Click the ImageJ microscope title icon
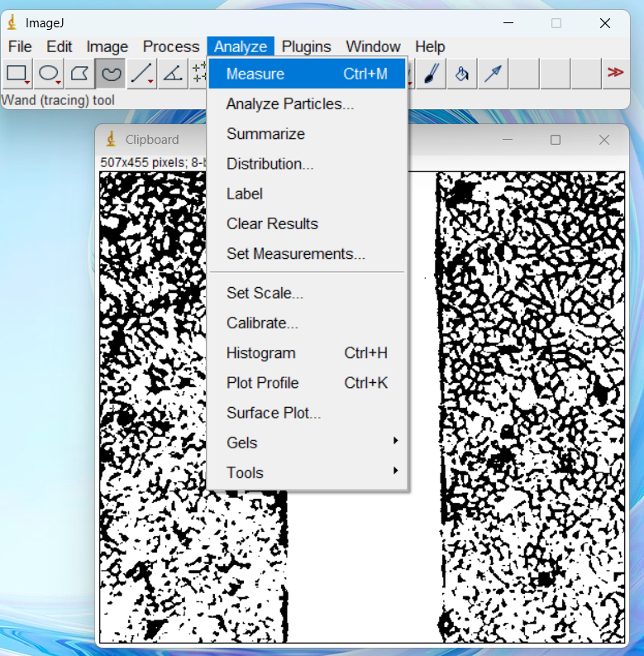This screenshot has width=644, height=656. click(x=12, y=22)
